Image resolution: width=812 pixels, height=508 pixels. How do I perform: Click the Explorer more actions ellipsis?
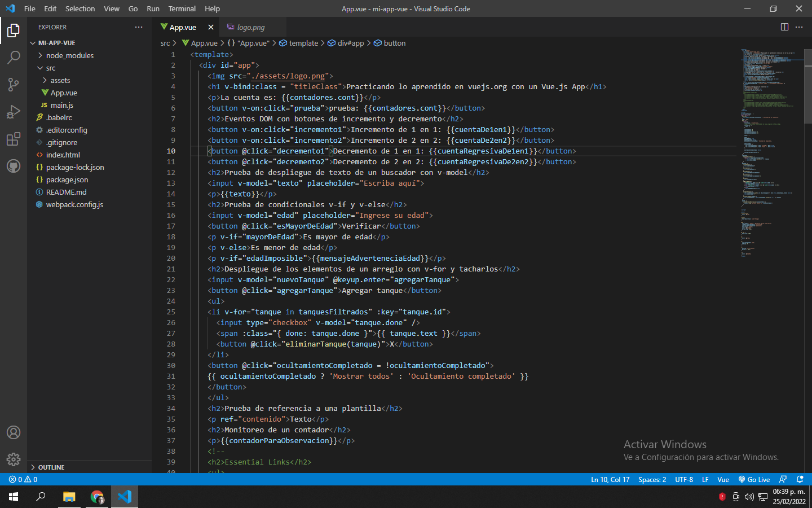click(139, 27)
